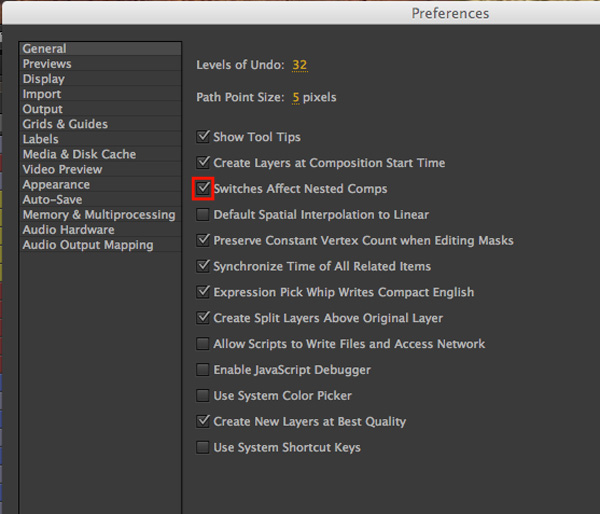600x514 pixels.
Task: Check Use System Shortcut Keys
Action: 202,447
